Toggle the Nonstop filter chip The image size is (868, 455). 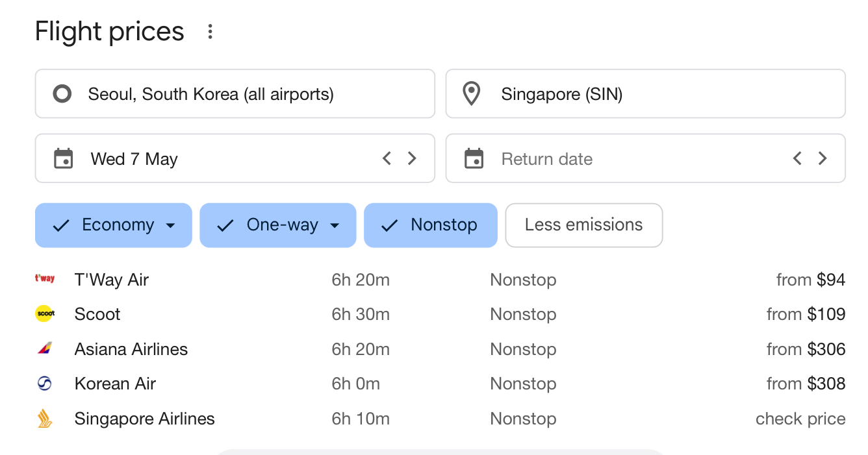pyautogui.click(x=431, y=225)
